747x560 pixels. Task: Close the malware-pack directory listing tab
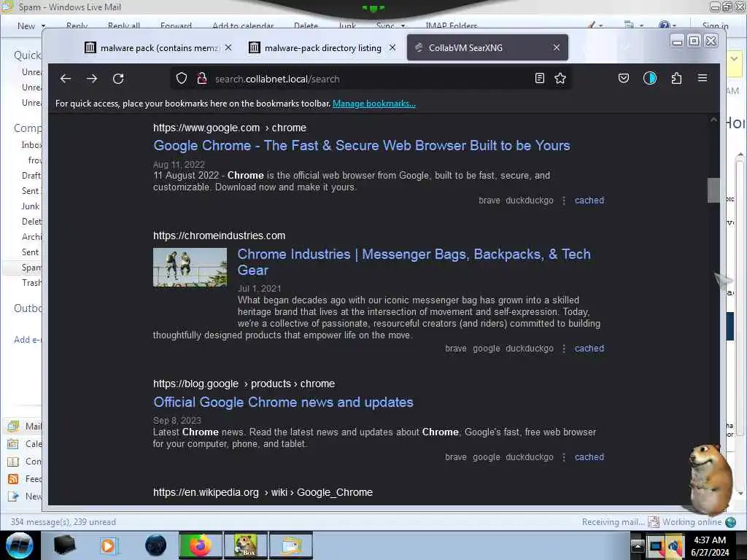[392, 47]
